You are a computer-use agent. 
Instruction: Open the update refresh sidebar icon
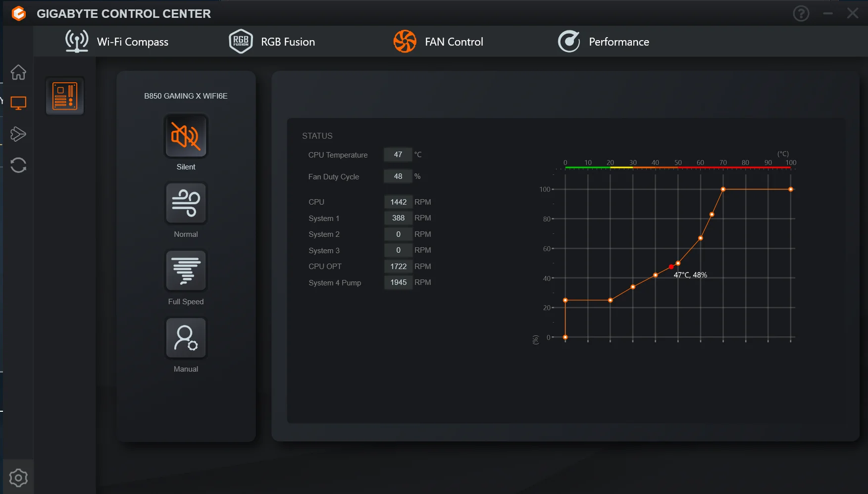(x=18, y=165)
